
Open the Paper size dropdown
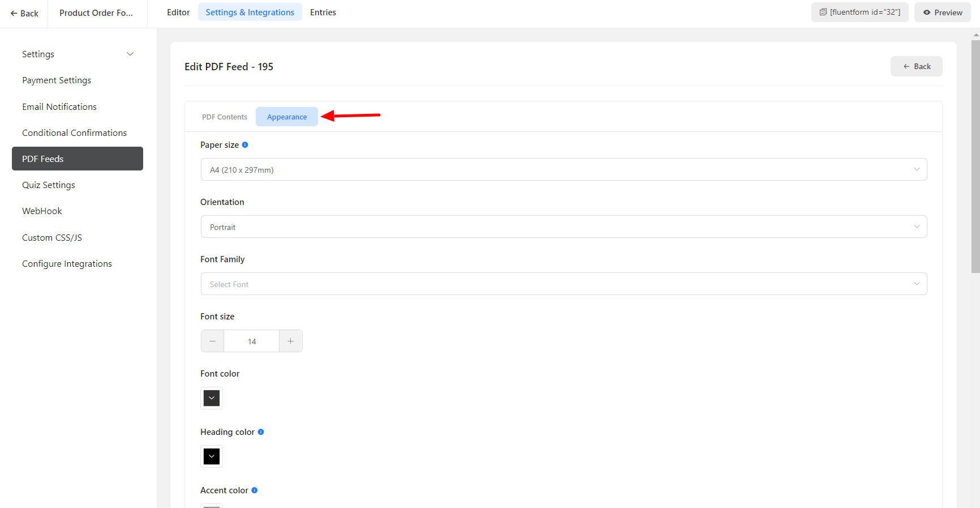coord(564,169)
